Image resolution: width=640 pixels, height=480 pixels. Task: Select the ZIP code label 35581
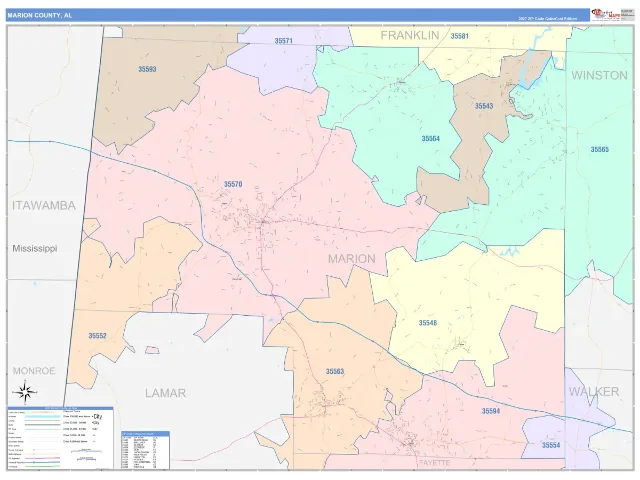pyautogui.click(x=459, y=36)
